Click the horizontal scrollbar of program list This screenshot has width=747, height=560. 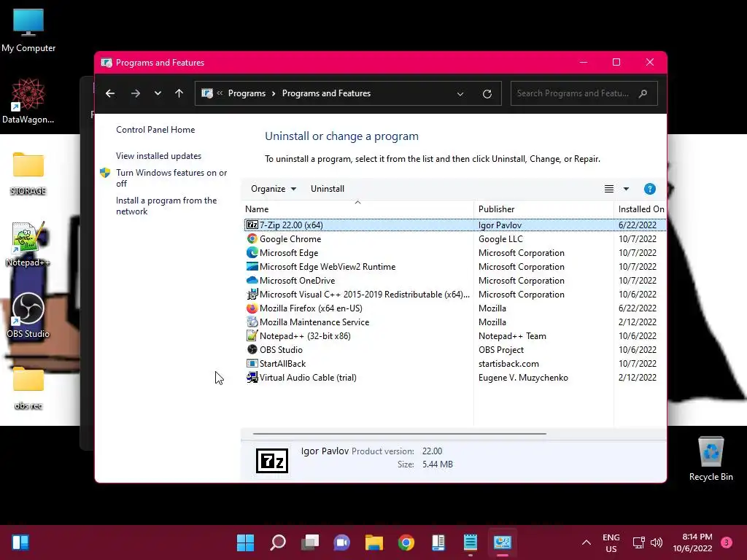point(399,434)
